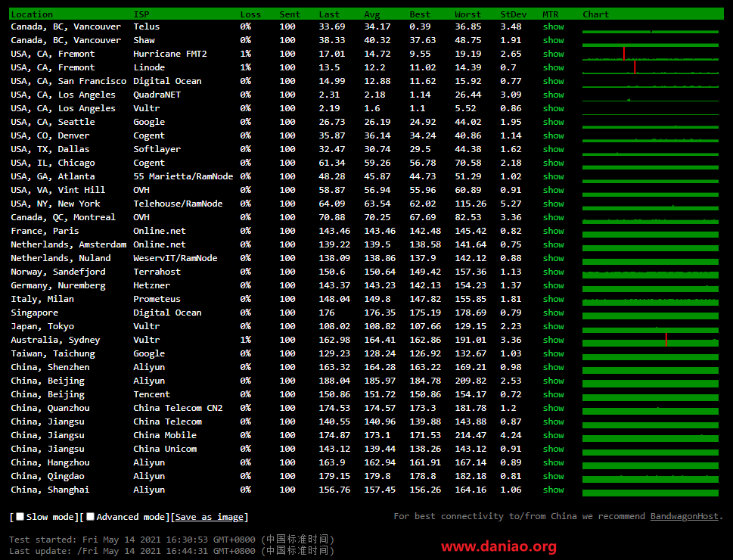Show MTR for Aliyun Shenzhen row
733x560 pixels.
click(x=554, y=367)
